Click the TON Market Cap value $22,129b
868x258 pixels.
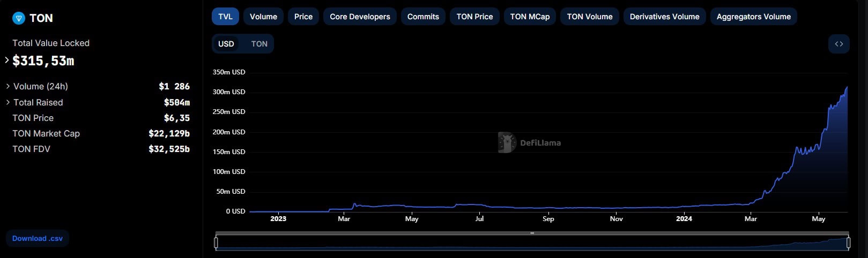169,133
